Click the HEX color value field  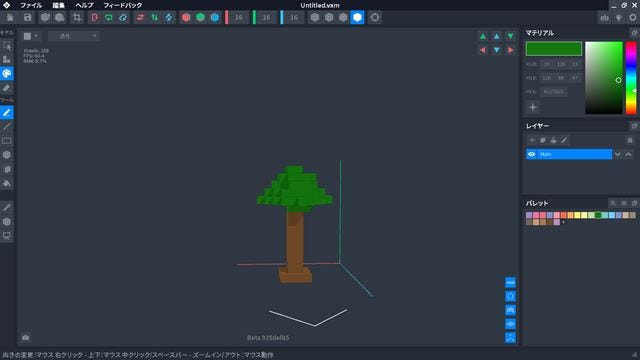[553, 92]
